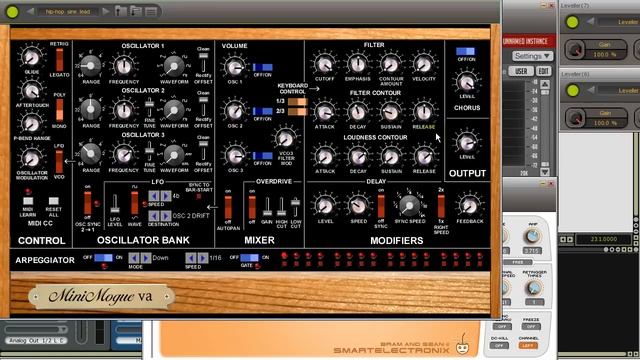640x360 pixels.
Task: Toggle the Chorus Off/On switch
Action: point(466,51)
